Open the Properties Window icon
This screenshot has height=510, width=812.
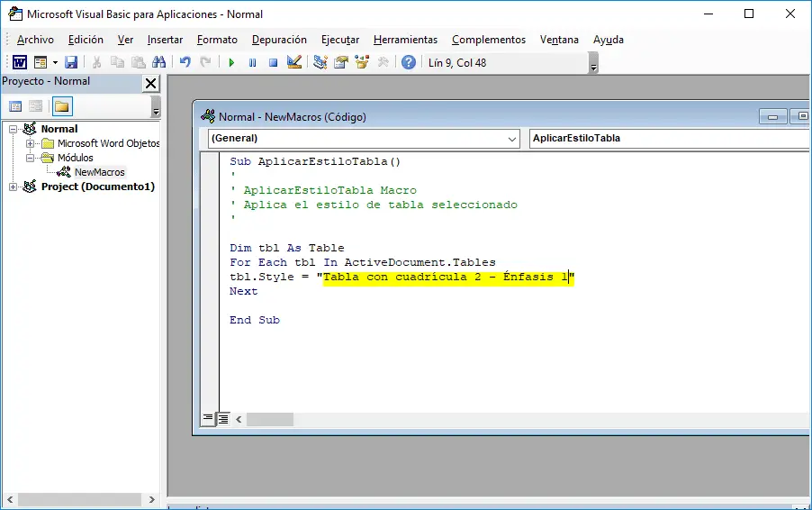pos(341,63)
